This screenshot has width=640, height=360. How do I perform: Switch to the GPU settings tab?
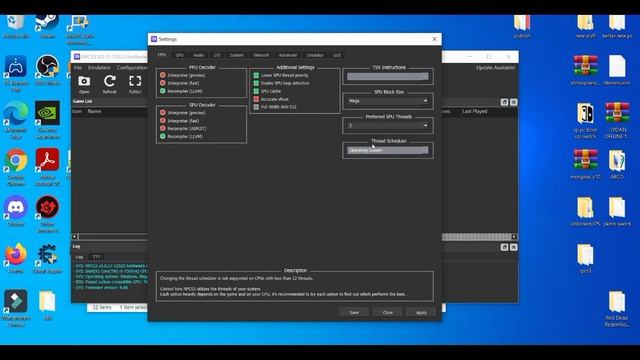pyautogui.click(x=180, y=55)
